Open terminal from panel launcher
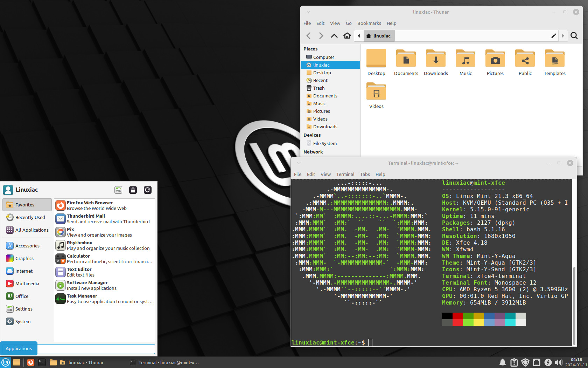 (42, 362)
